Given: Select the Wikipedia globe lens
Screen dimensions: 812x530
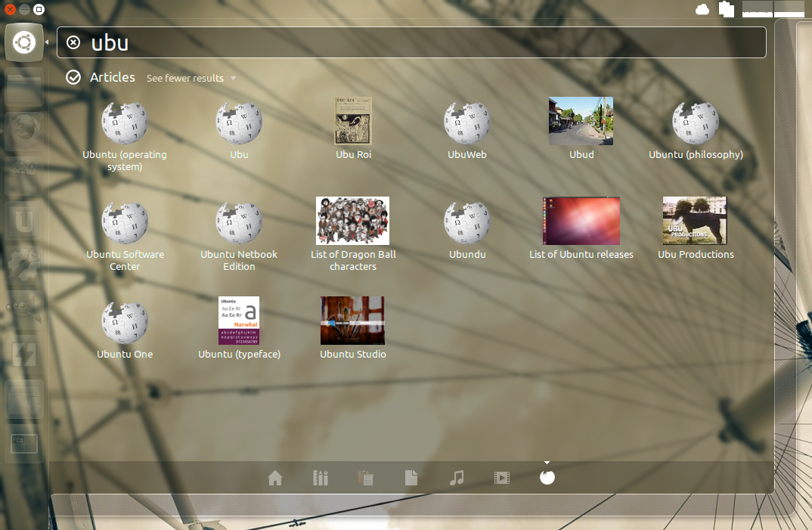Looking at the screenshot, I should (547, 478).
